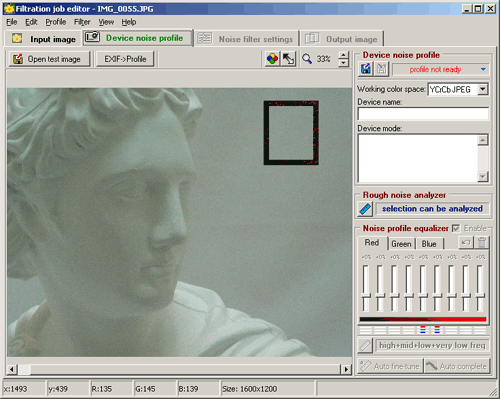Click the RGB channel colors icon
Image resolution: width=500 pixels, height=399 pixels.
[x=272, y=59]
